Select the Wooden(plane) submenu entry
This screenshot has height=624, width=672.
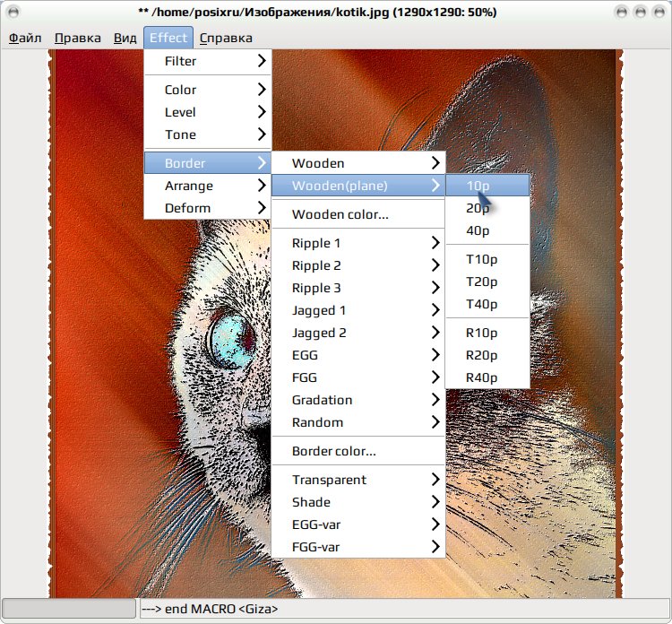pyautogui.click(x=358, y=186)
